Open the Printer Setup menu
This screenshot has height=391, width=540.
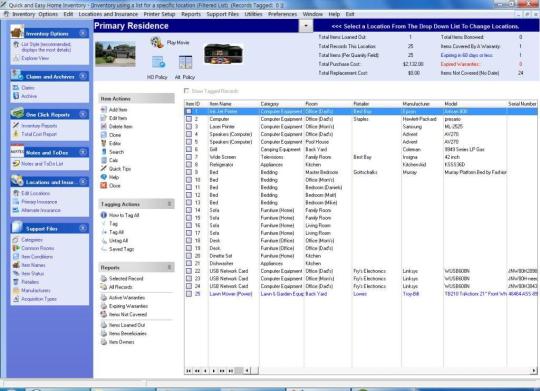(159, 14)
